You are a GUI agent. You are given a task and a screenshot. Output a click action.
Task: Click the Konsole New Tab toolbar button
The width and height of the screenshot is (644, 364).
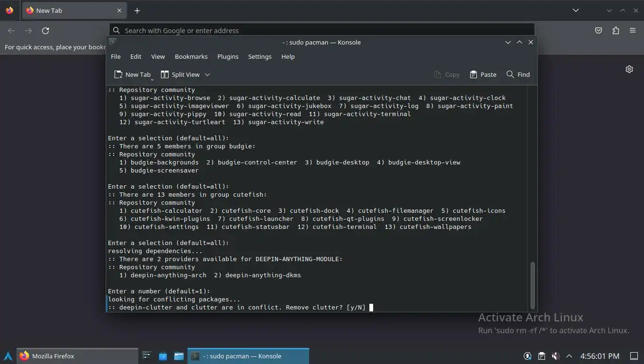(133, 74)
